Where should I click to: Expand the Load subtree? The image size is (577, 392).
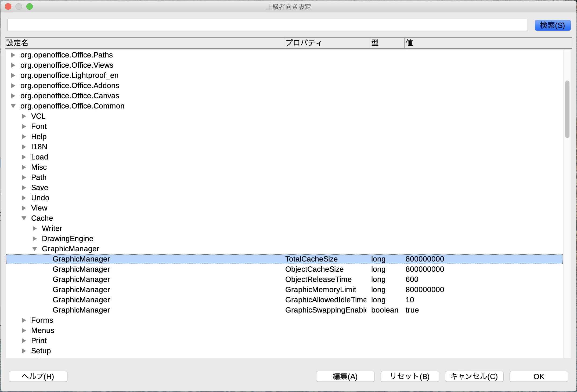(24, 157)
